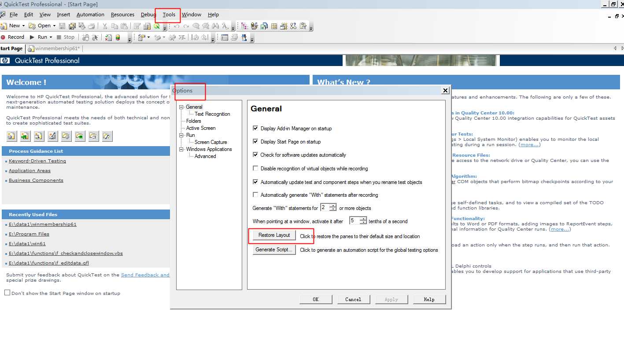Enable Automatically generate With statements after recording
Image resolution: width=624 pixels, height=364 pixels.
point(255,195)
